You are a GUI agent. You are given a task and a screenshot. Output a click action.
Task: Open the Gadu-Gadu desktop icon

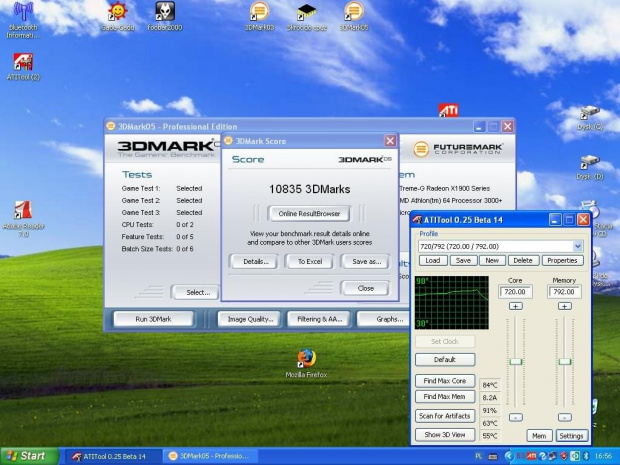tap(118, 17)
